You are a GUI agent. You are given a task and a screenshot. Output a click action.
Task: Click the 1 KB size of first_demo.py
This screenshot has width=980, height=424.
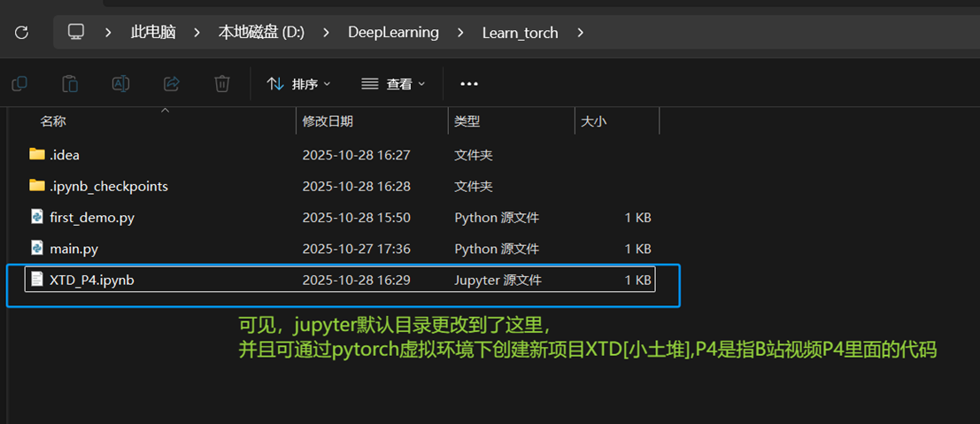(x=637, y=218)
